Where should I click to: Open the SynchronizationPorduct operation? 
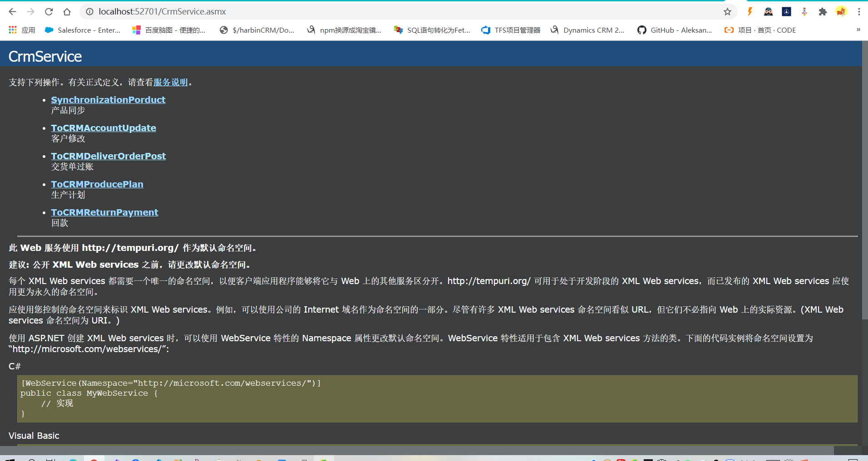click(108, 99)
